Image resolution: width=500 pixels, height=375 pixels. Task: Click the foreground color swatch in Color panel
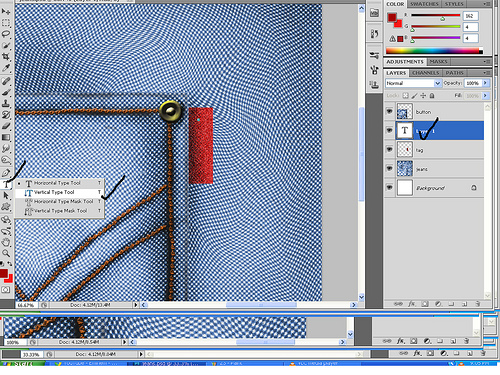pos(392,17)
